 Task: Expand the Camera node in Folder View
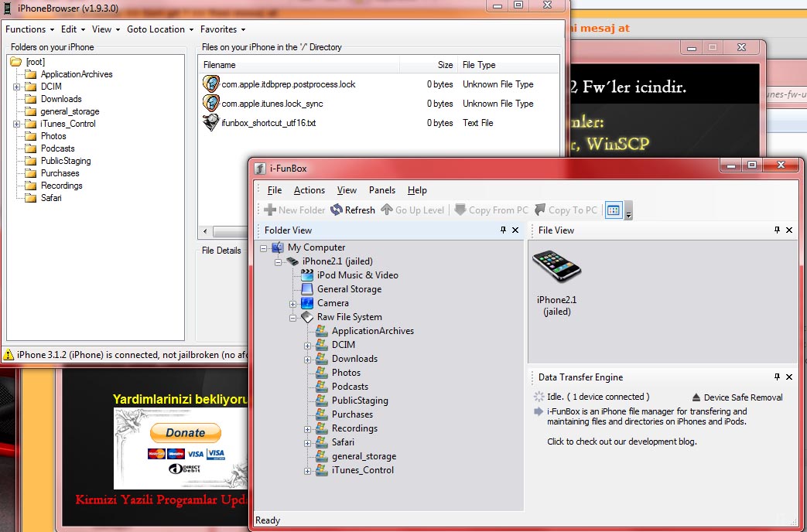[292, 304]
